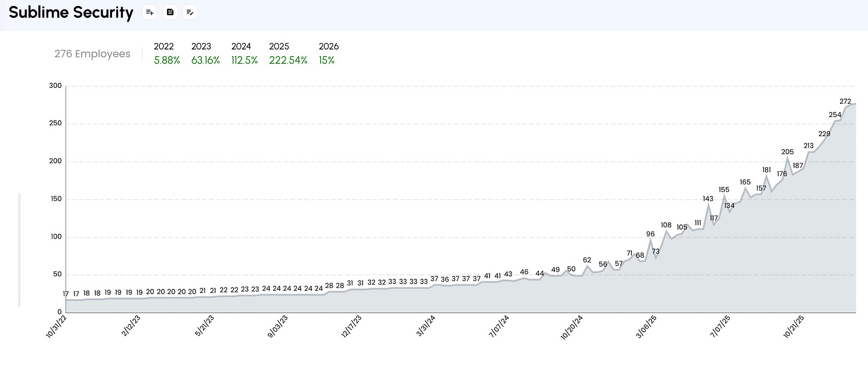Click the 68 data point label

pos(640,255)
